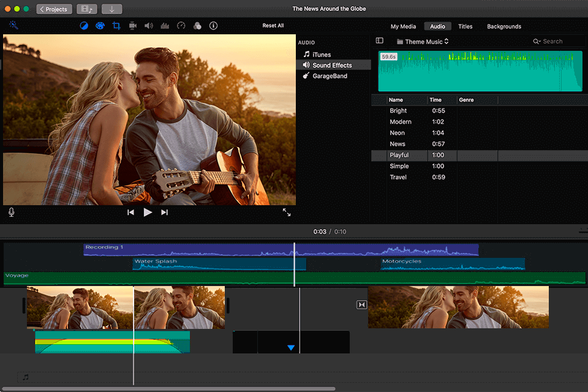The image size is (588, 392).
Task: Expand the search filter dropdown
Action: pos(537,42)
